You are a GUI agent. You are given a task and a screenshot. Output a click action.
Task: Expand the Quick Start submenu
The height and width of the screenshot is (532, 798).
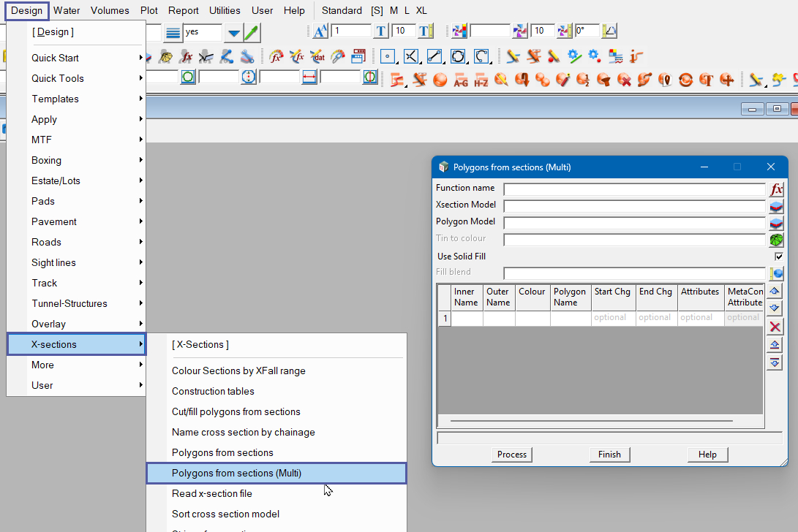click(x=77, y=58)
